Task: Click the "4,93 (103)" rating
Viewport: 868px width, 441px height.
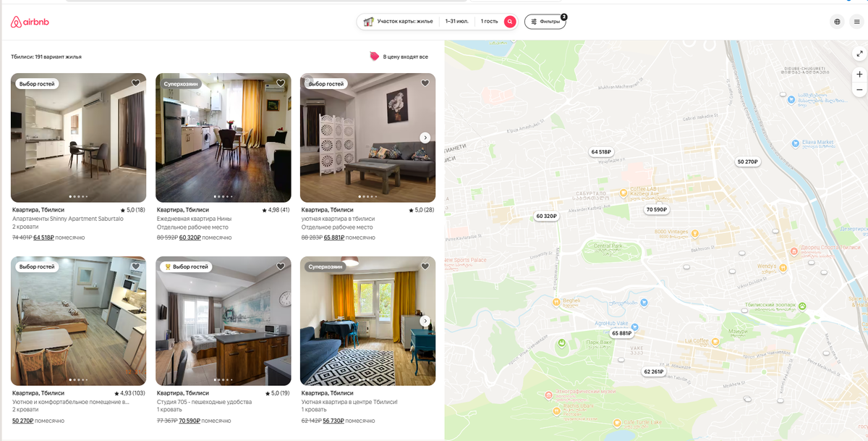Action: pos(130,393)
